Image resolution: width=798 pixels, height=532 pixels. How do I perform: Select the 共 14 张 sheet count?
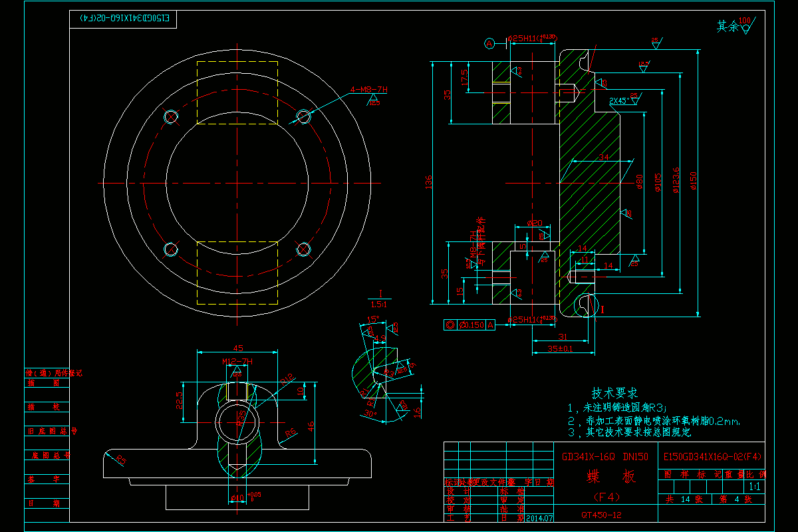pyautogui.click(x=684, y=499)
